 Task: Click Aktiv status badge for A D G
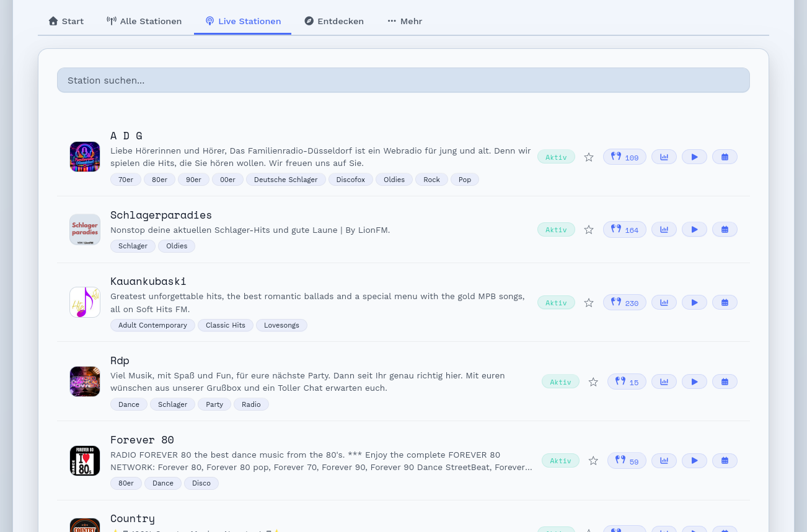pos(556,157)
